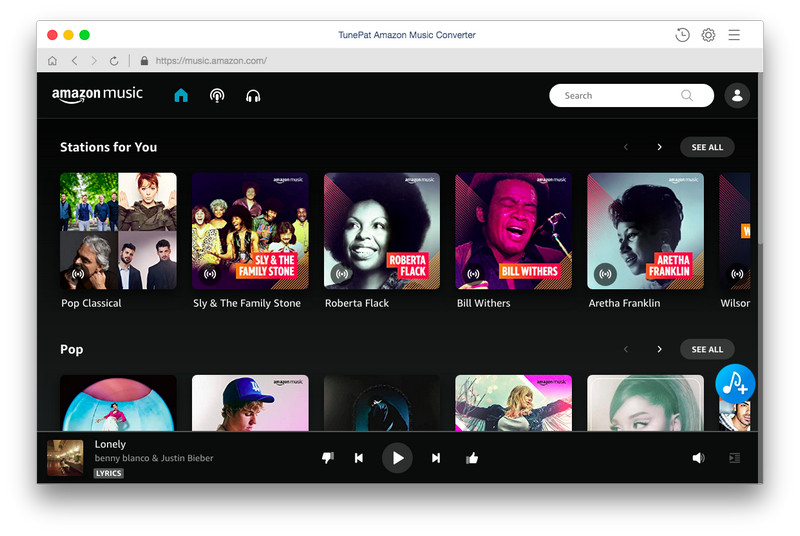Image resolution: width=800 pixels, height=536 pixels.
Task: Open TunePat settings gear
Action: click(708, 35)
